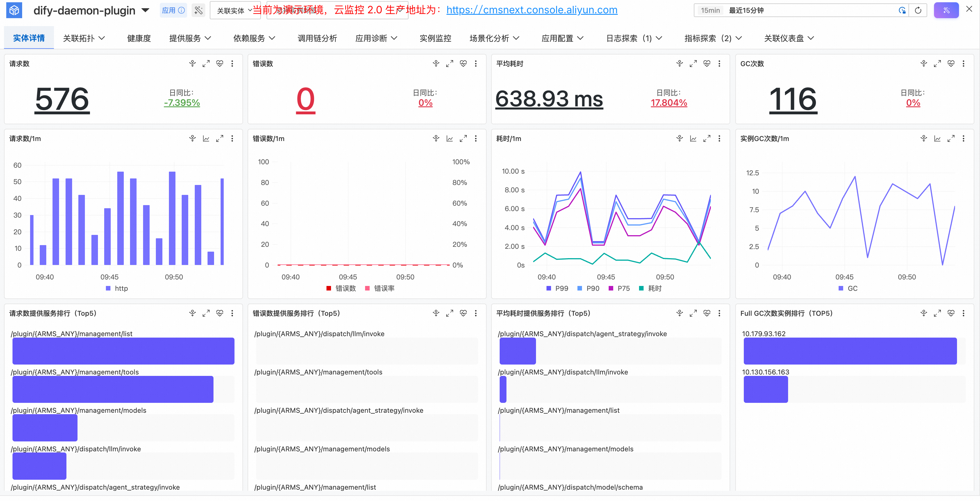Switch to the 调用链分析 tab
Viewport: 980px width, 501px height.
coord(317,38)
